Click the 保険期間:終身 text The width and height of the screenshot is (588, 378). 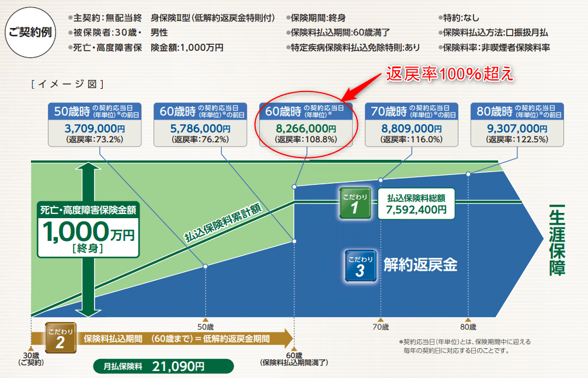click(316, 17)
